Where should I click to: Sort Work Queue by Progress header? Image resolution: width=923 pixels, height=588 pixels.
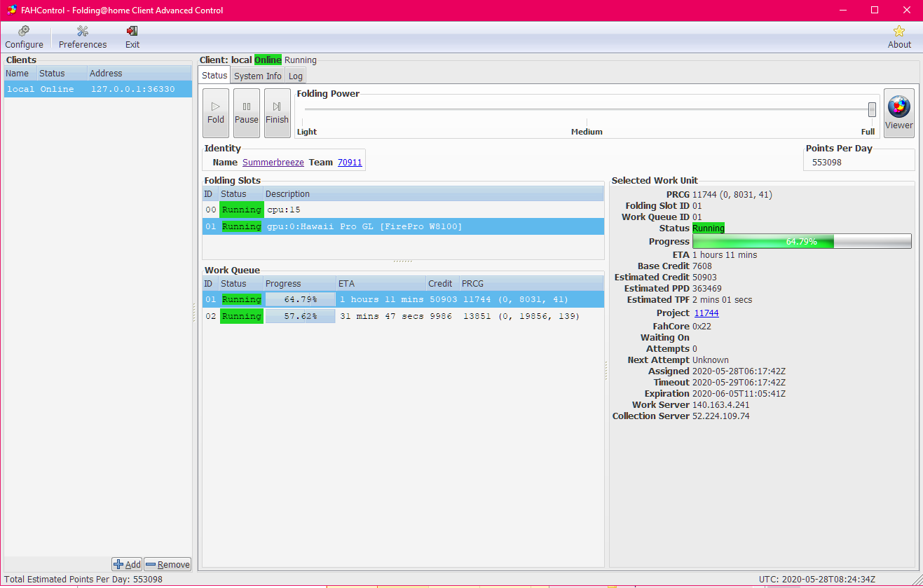tap(300, 284)
